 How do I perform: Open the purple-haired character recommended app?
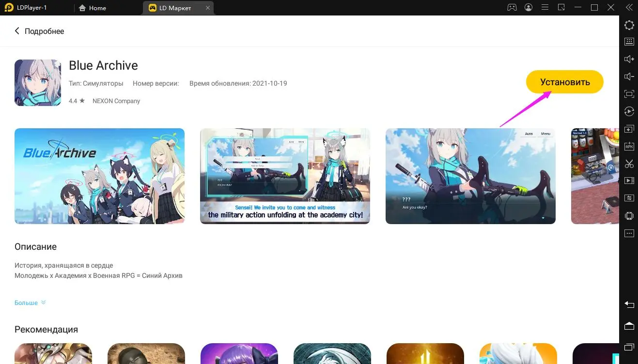(x=239, y=353)
